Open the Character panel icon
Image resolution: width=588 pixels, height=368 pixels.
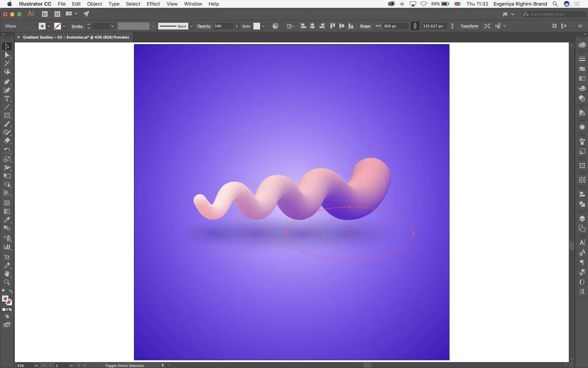(x=582, y=243)
